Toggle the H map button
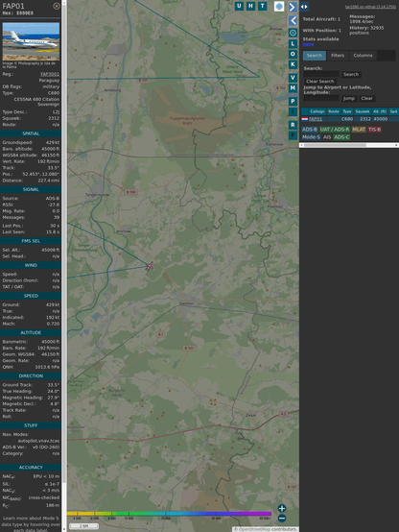 coord(250,6)
